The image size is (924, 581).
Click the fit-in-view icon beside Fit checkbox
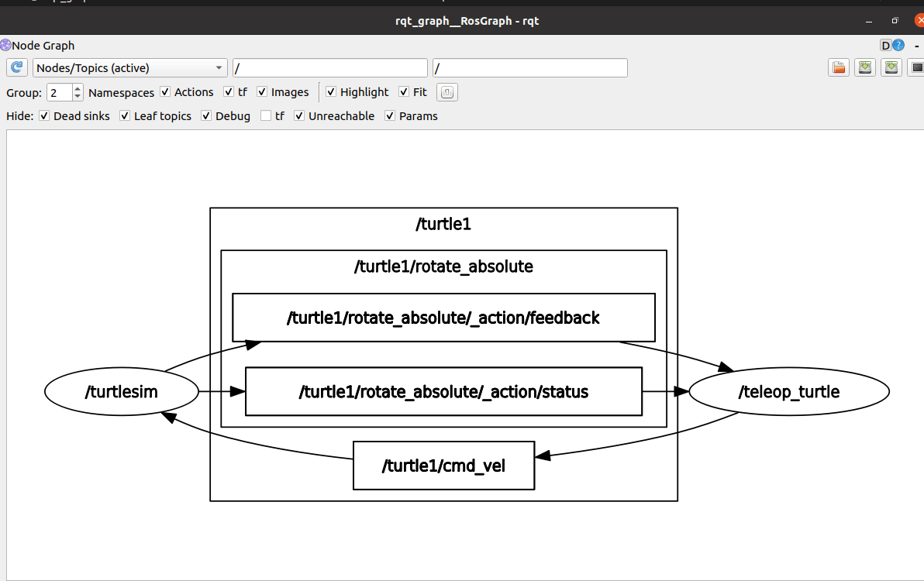(x=446, y=92)
